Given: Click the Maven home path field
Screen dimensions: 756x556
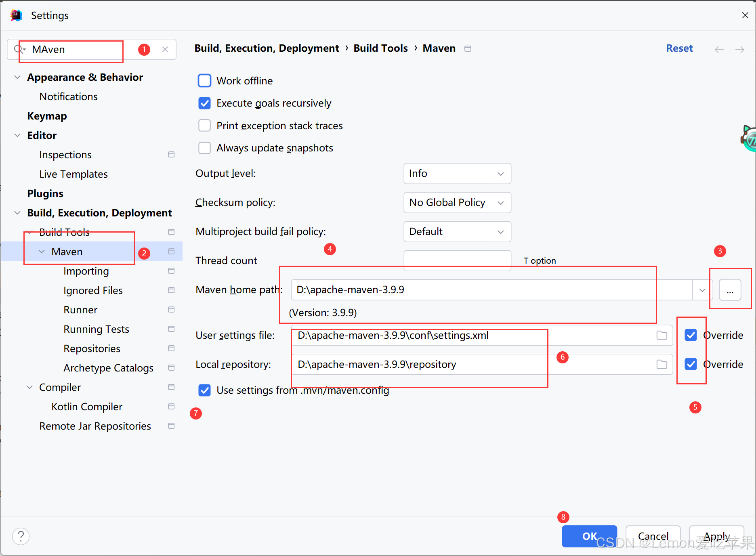Looking at the screenshot, I should point(491,290).
